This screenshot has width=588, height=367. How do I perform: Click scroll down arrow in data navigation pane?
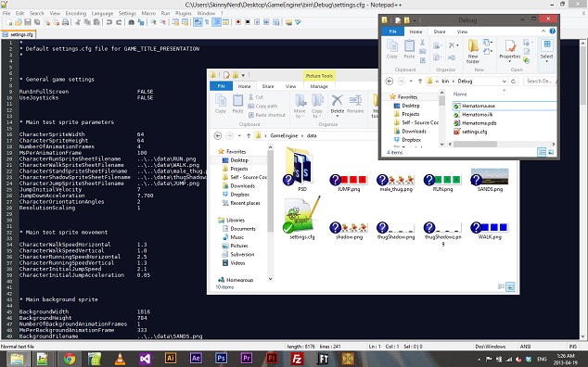click(x=270, y=279)
